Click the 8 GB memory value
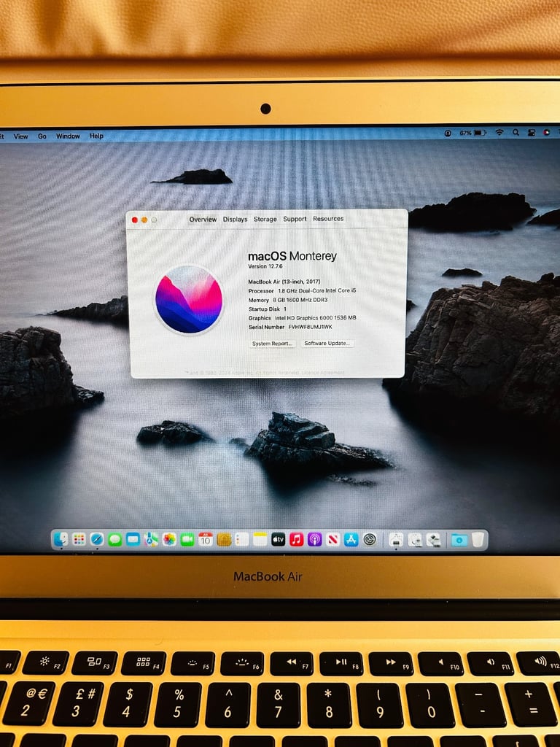The width and height of the screenshot is (560, 747). coord(300,300)
